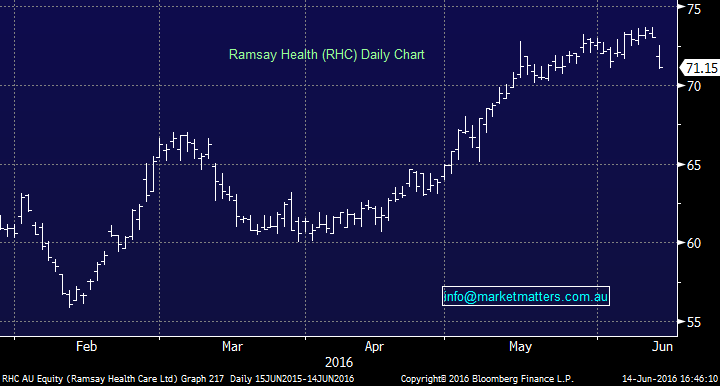Select the current price label 71.15
Viewport: 720px width, 386px height.
coord(700,68)
